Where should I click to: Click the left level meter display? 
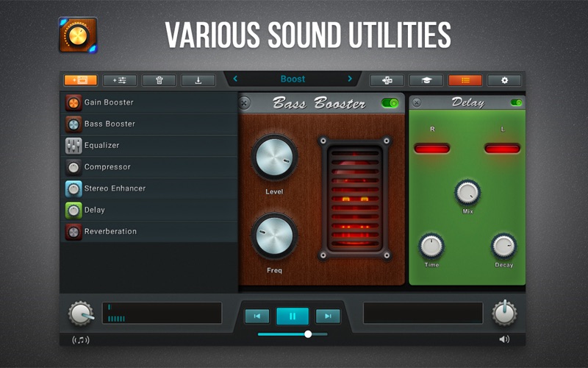pos(162,313)
